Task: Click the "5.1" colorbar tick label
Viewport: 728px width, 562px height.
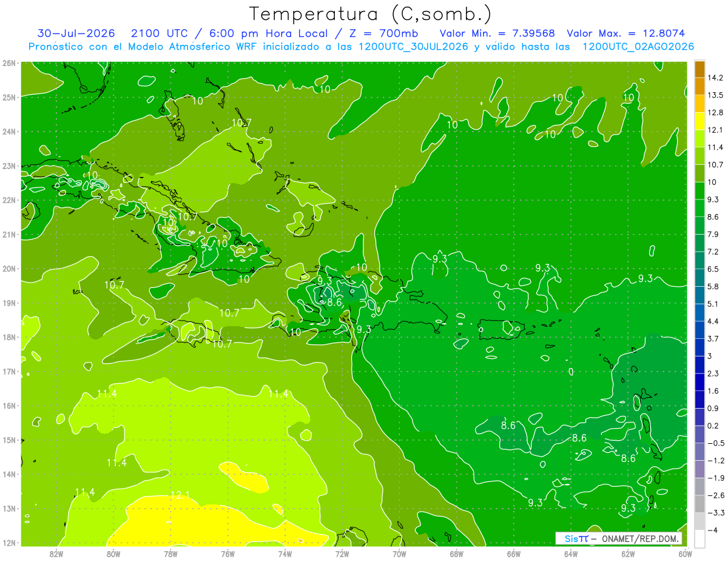Action: coord(713,304)
